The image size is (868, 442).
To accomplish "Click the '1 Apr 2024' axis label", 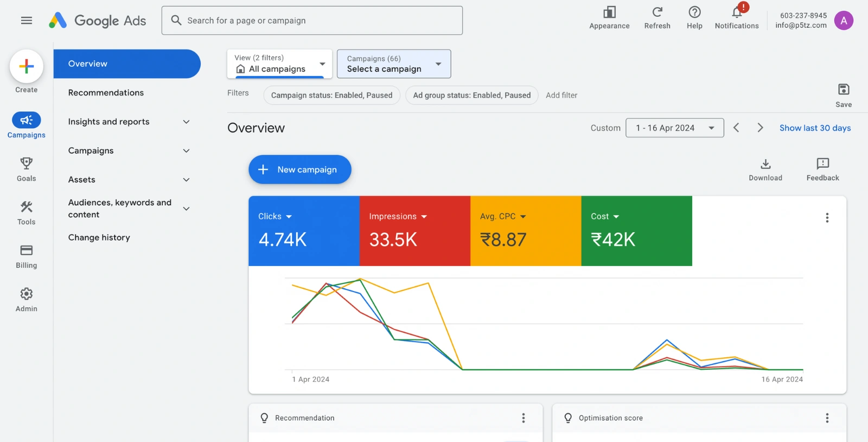I will tap(311, 380).
